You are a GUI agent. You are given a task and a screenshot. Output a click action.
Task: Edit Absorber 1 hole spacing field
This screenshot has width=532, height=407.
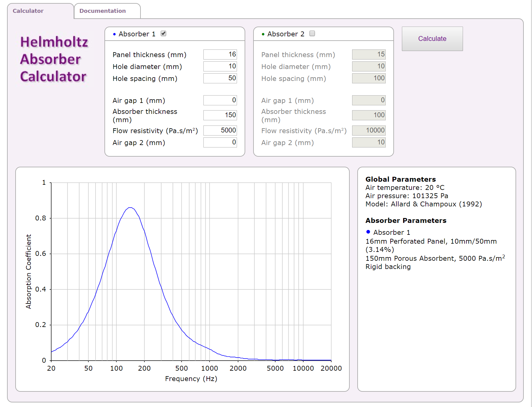tap(220, 78)
